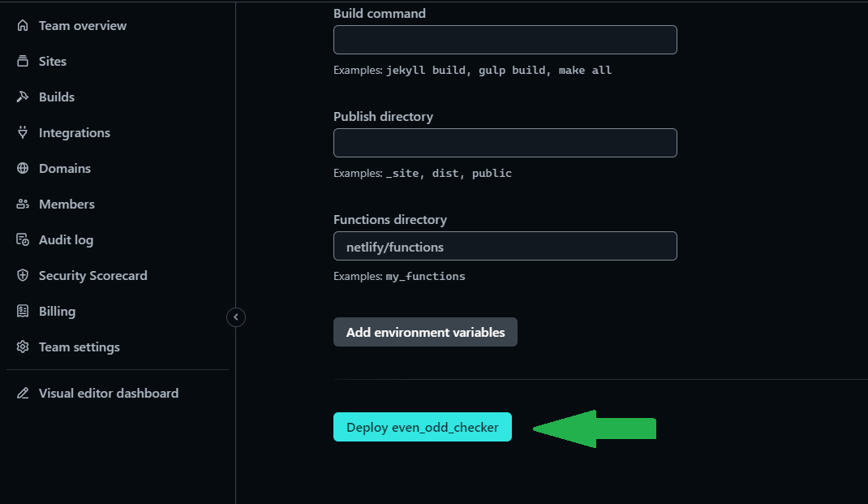Click the Builds hammer icon

coord(23,97)
